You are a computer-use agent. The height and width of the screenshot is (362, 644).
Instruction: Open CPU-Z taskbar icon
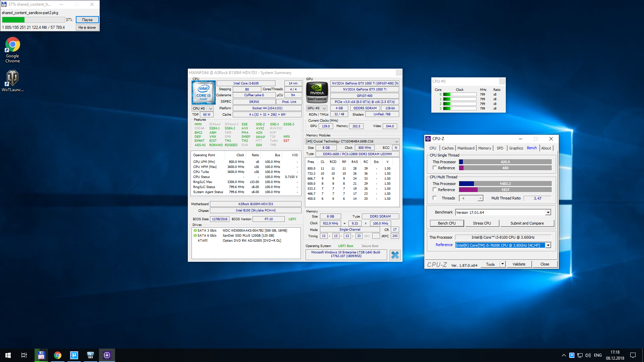[107, 355]
